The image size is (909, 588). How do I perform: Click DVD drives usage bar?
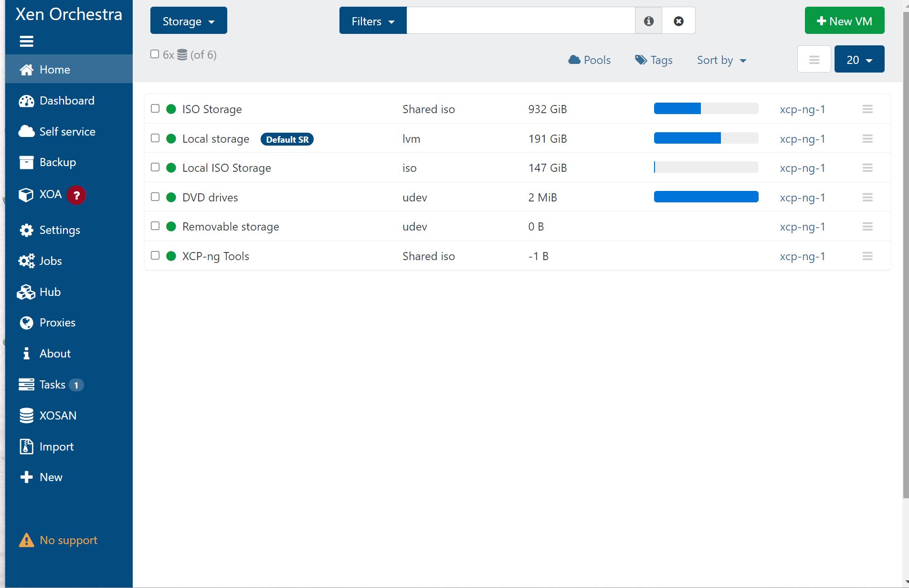click(x=706, y=197)
